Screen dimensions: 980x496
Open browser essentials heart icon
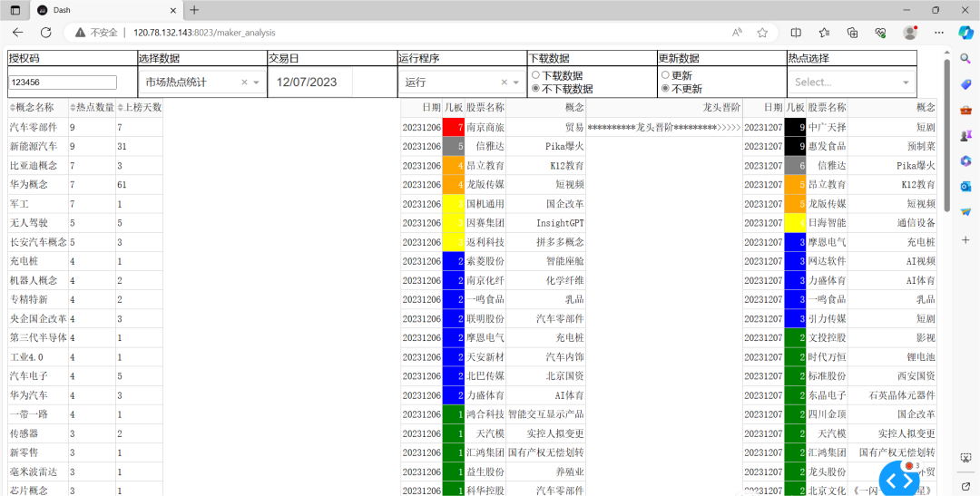pos(880,33)
